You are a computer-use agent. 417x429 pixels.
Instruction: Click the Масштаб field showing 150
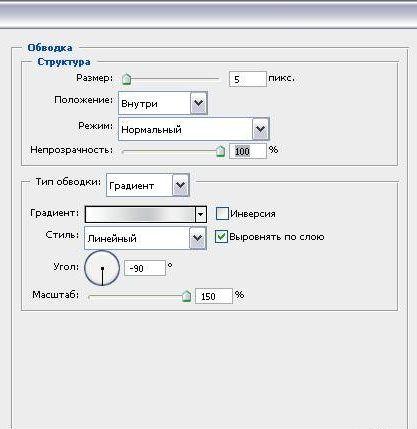(214, 296)
